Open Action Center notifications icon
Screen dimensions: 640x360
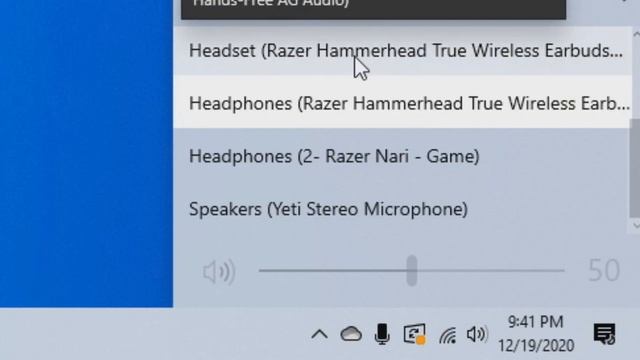(x=604, y=334)
